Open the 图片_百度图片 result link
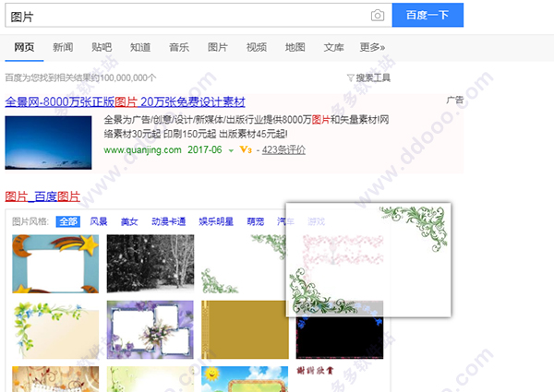This screenshot has height=392, width=554. [42, 196]
